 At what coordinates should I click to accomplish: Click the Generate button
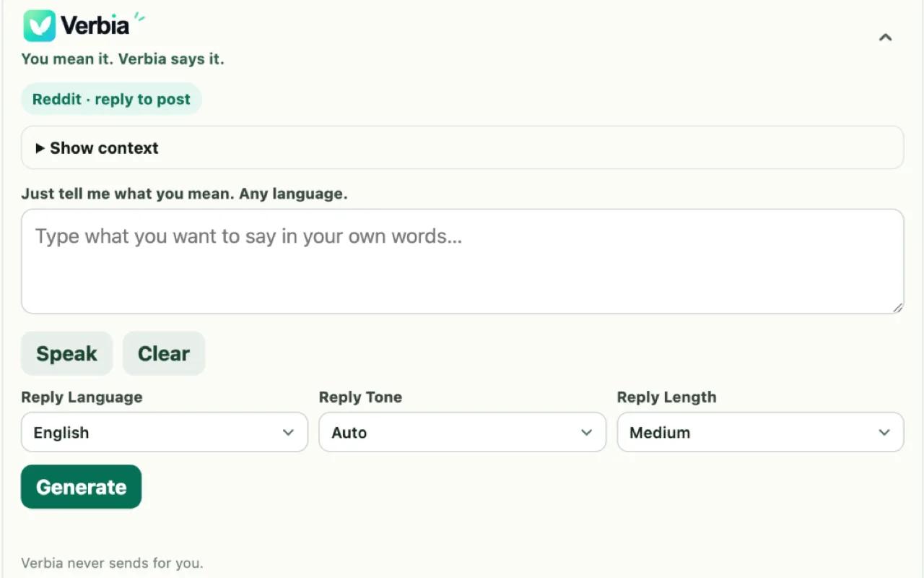point(81,487)
